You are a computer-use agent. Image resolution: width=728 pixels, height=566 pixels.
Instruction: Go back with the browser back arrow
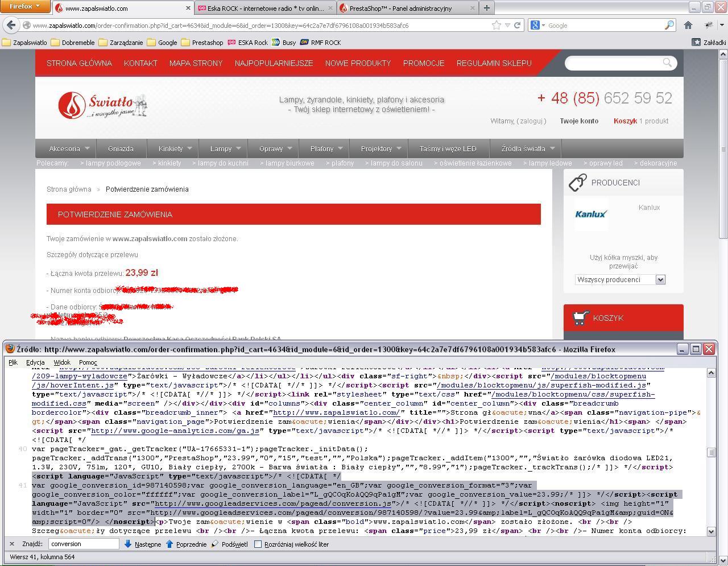(x=11, y=25)
